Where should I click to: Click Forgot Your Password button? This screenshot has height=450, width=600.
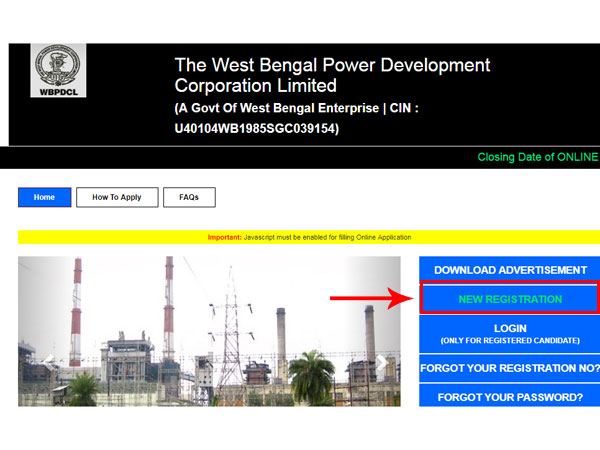click(x=510, y=397)
